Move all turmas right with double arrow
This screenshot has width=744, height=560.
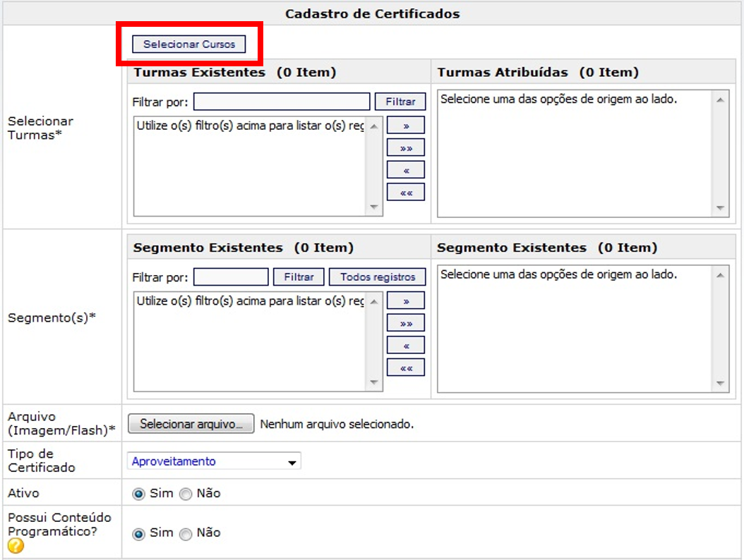tap(406, 148)
